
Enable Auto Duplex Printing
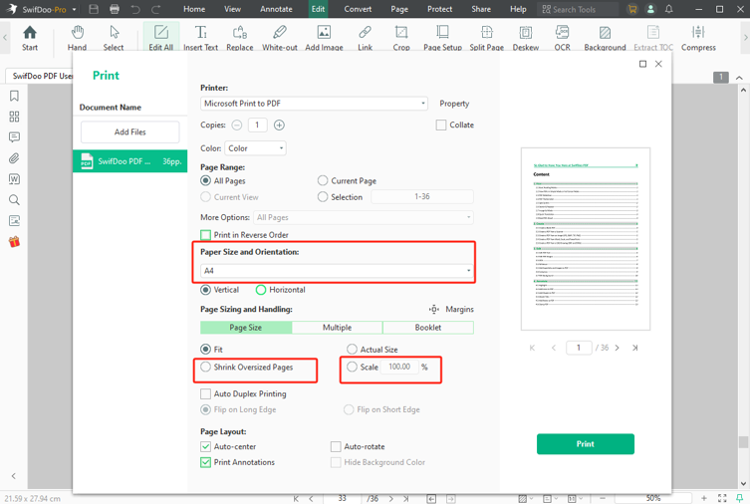(206, 394)
